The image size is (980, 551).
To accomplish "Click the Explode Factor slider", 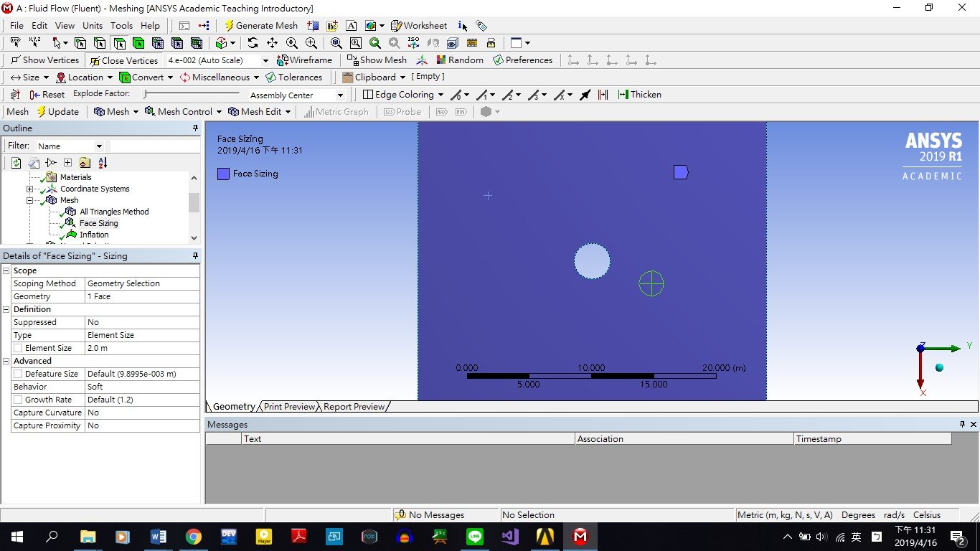I will tap(192, 94).
